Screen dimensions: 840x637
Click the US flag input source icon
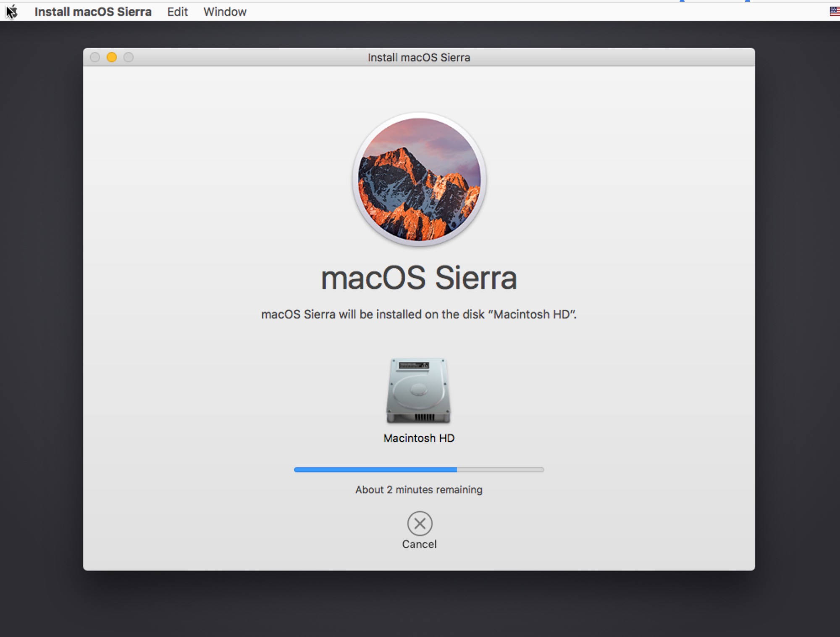point(834,11)
